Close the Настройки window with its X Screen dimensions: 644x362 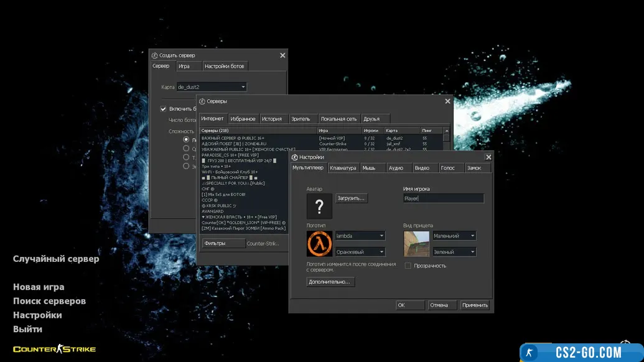[x=488, y=157]
